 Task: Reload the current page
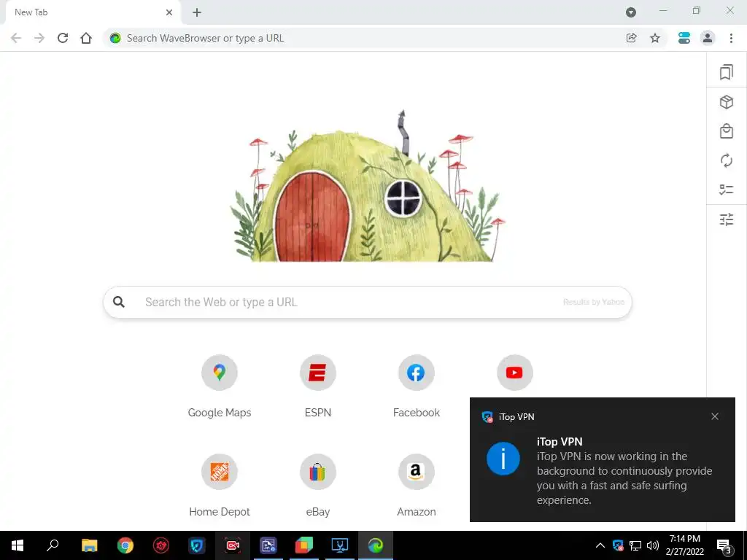(x=63, y=38)
